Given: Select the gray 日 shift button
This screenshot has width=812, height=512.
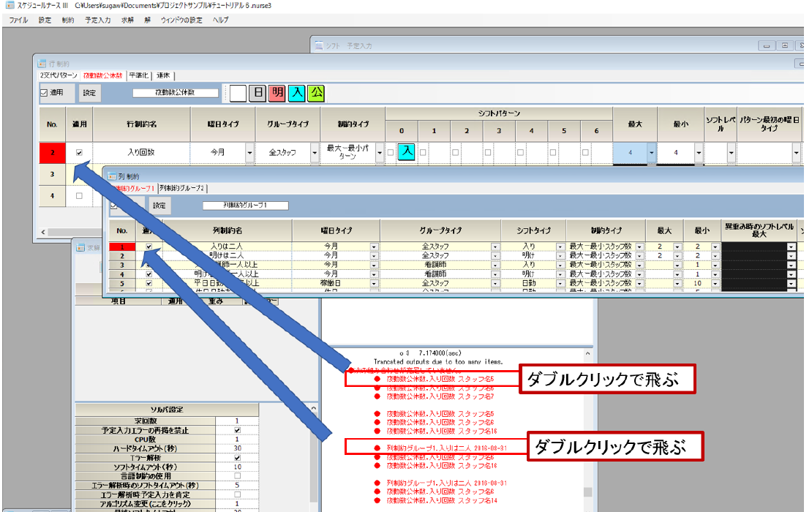Looking at the screenshot, I should (257, 94).
